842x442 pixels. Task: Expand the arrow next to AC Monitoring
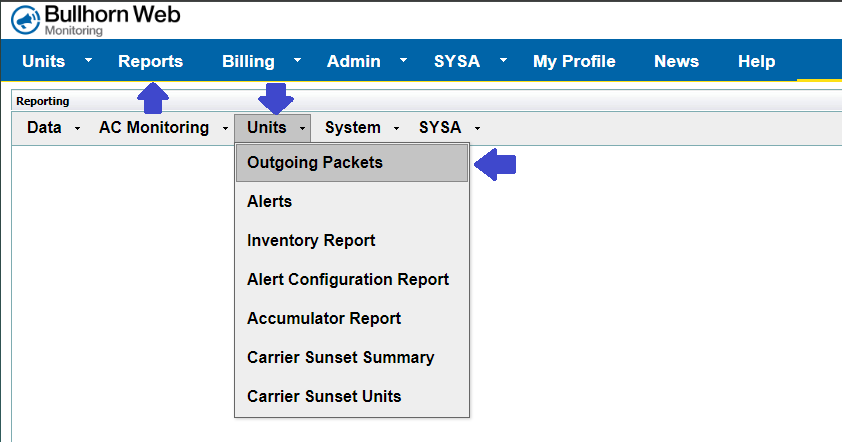tap(225, 128)
